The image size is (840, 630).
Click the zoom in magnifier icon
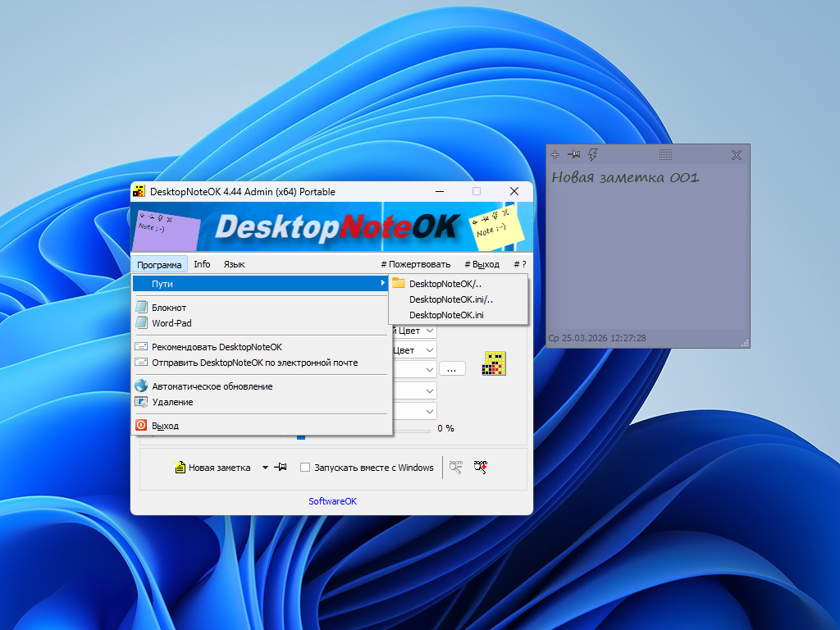pos(481,467)
